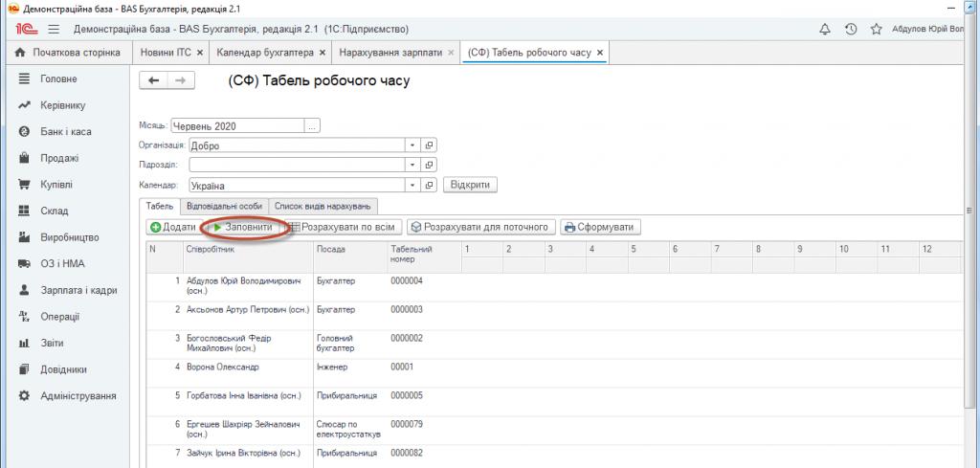Close the Табель робочого часу tab
The height and width of the screenshot is (468, 980).
[x=599, y=53]
